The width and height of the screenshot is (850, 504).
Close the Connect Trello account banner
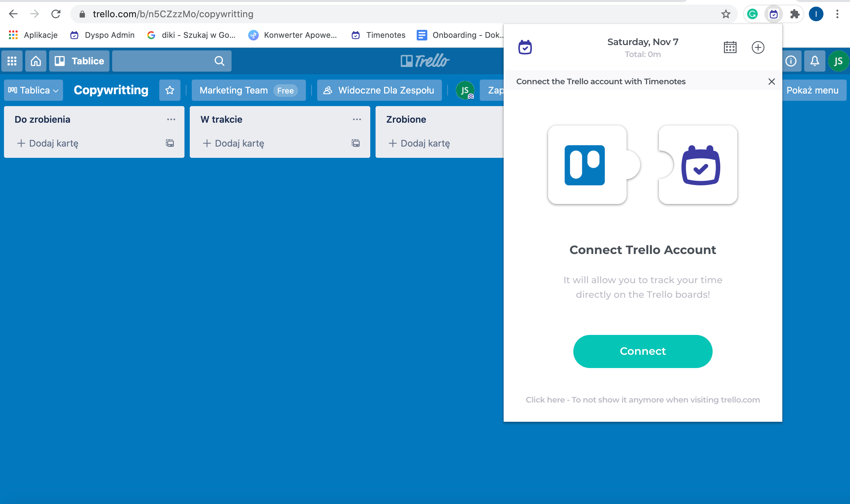[x=771, y=82]
